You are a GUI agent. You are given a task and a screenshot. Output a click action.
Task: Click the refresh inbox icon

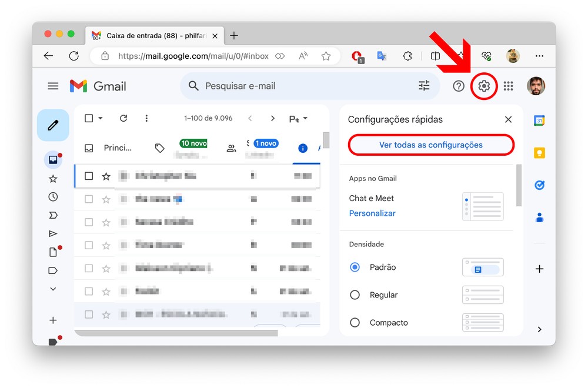tap(123, 118)
